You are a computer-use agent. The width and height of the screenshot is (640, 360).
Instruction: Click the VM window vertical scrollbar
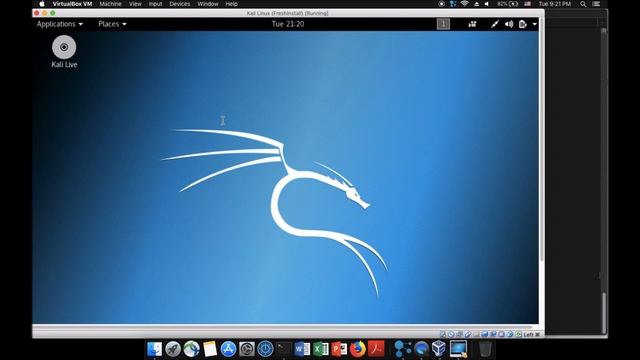tap(542, 139)
